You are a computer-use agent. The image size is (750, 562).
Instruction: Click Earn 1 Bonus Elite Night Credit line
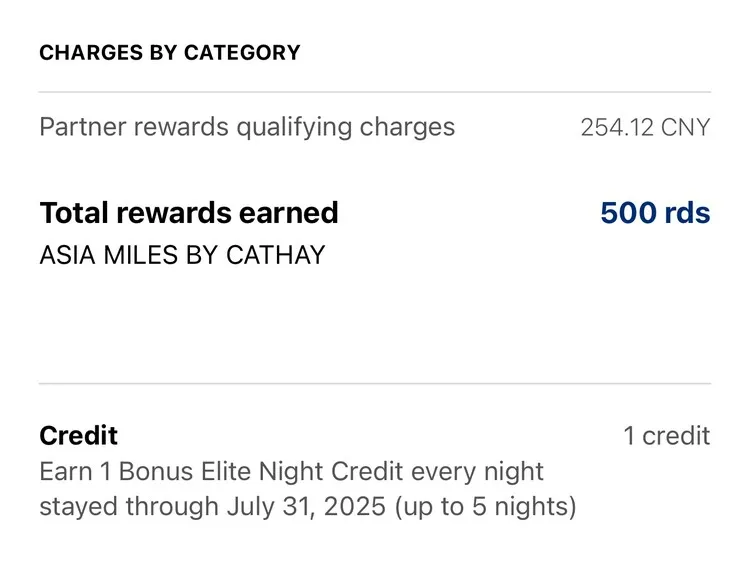pyautogui.click(x=291, y=472)
